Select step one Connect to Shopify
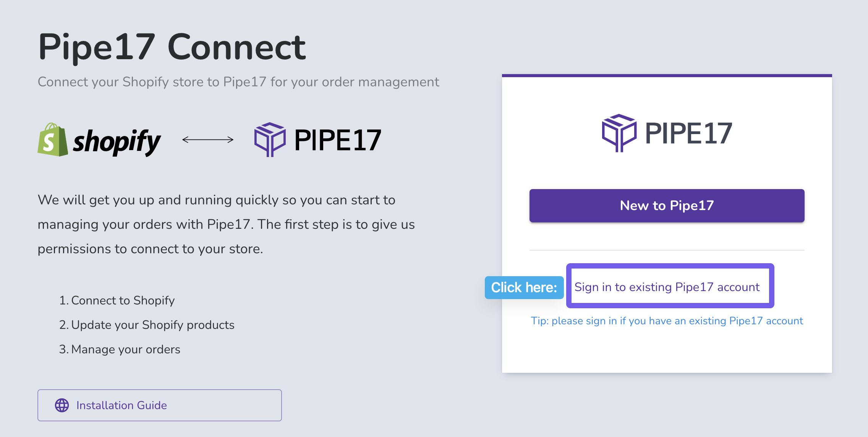 coord(117,301)
